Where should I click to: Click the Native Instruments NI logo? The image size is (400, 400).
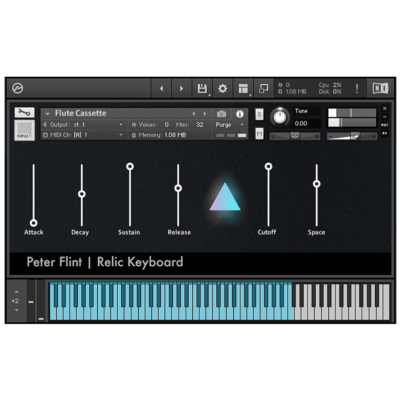click(x=380, y=88)
